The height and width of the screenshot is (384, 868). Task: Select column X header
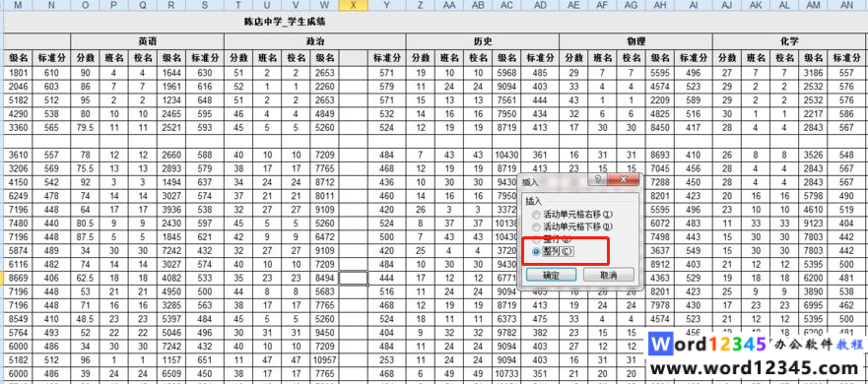(353, 6)
